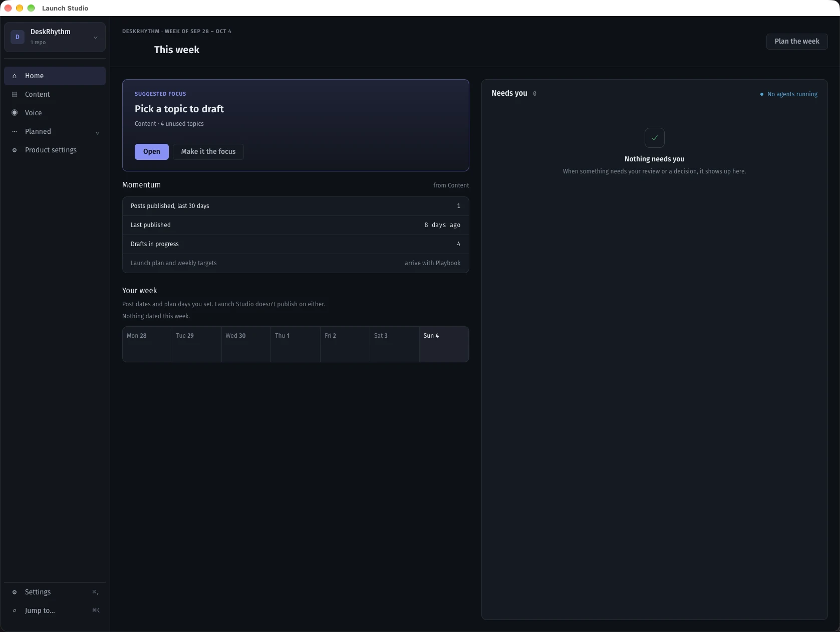Click Make it the focus button
This screenshot has height=632, width=840.
click(208, 152)
